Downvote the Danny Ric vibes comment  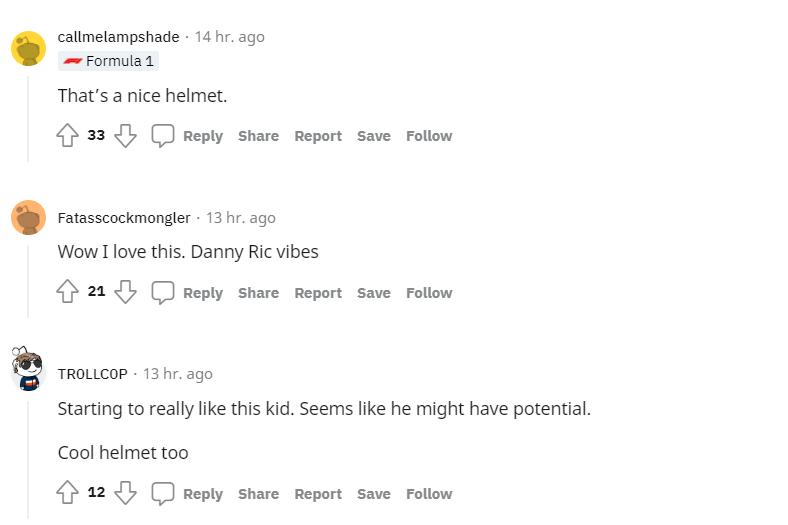coord(125,292)
